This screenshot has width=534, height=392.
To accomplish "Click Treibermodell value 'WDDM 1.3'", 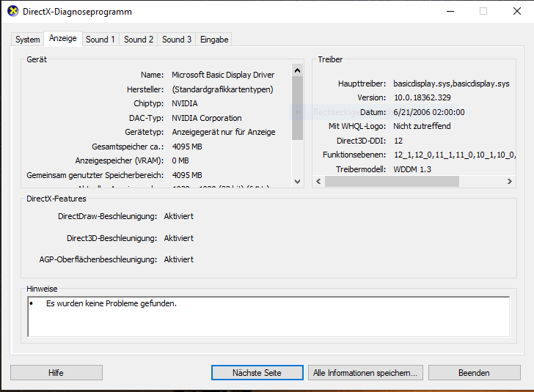I will pos(412,169).
